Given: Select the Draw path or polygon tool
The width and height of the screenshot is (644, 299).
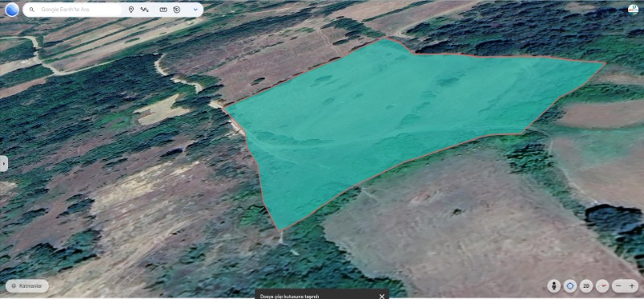Looking at the screenshot, I should (145, 10).
